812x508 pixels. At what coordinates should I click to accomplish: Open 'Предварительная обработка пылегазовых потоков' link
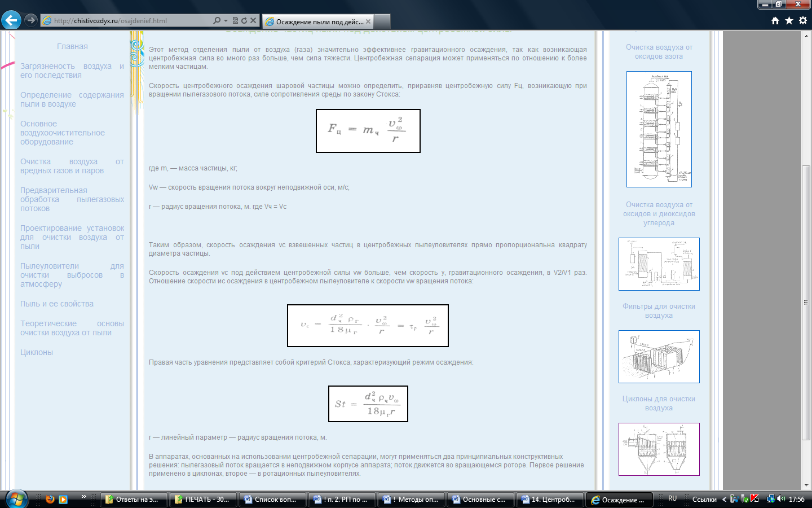[72, 199]
